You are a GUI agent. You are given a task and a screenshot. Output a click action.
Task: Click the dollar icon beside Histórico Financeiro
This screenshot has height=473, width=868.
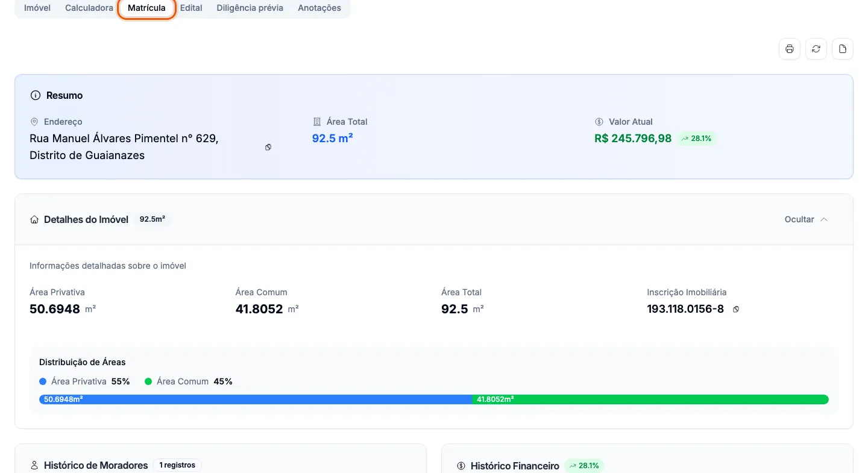click(461, 466)
